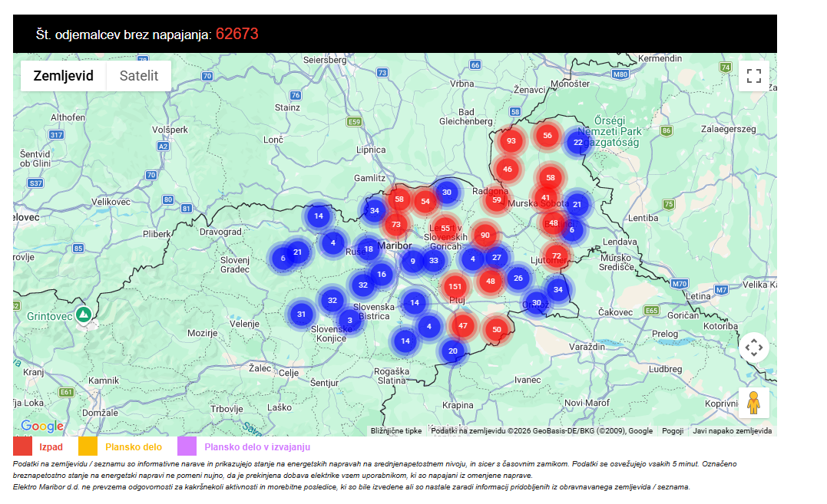The image size is (827, 504).
Task: Click the red cluster marker labeled 73
Action: (395, 225)
